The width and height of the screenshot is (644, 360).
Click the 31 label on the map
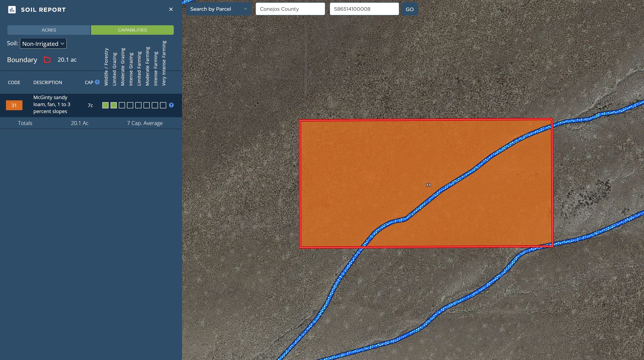(x=428, y=185)
